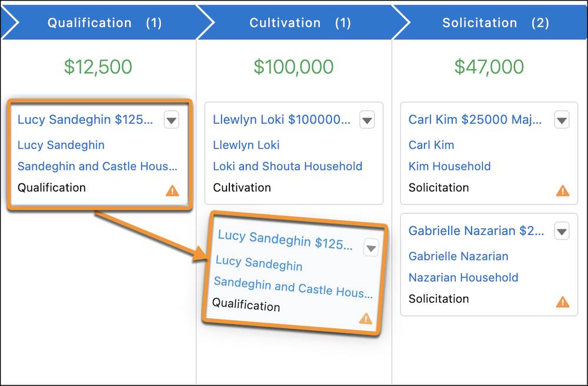Open the Lucy Sandeghin contact link
This screenshot has height=386, width=588.
point(61,145)
